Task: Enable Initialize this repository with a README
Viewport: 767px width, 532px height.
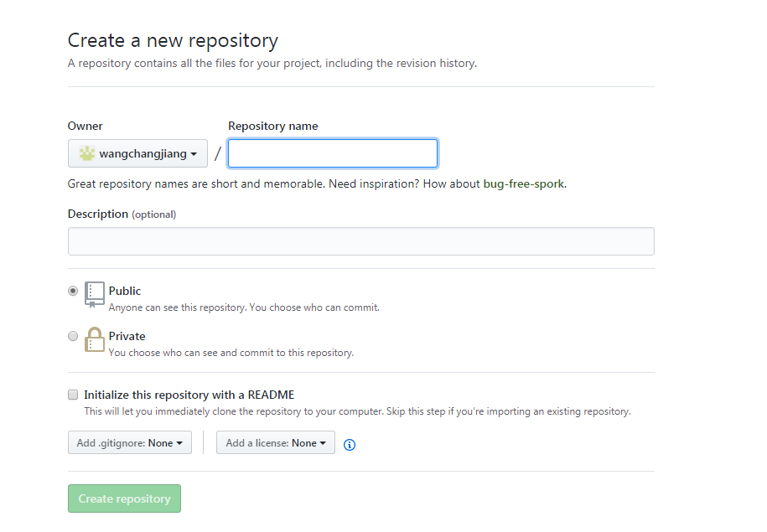Action: pos(73,395)
